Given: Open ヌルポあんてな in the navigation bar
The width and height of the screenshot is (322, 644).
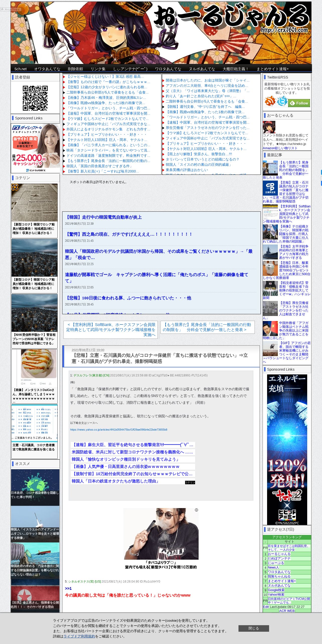Looking at the screenshot, I should tap(202, 69).
